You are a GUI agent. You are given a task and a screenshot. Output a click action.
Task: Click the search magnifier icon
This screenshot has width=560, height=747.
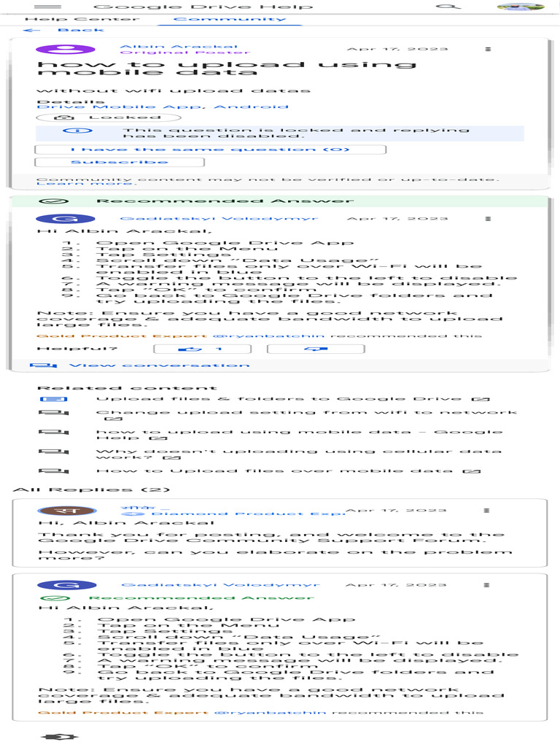coord(448,7)
